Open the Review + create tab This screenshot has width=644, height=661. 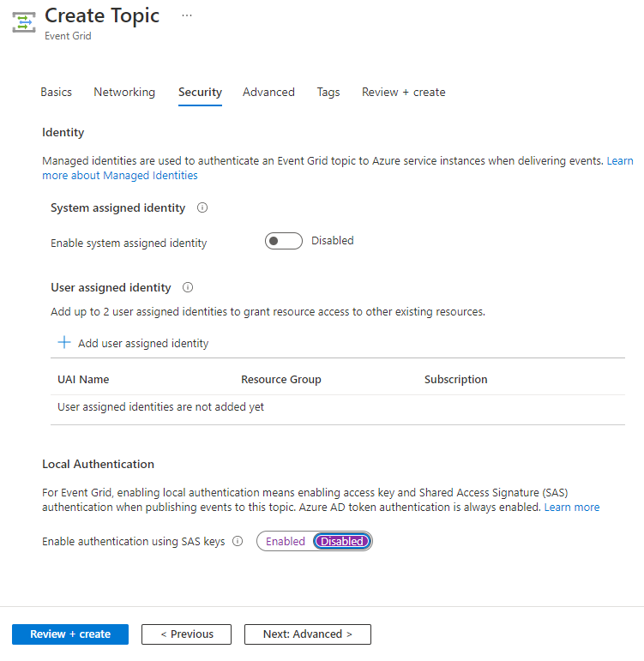pyautogui.click(x=403, y=92)
